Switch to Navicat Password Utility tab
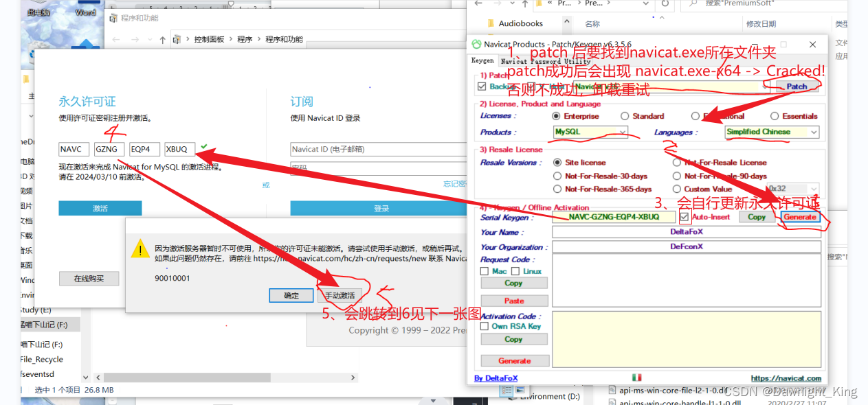The width and height of the screenshot is (868, 405). pos(545,61)
